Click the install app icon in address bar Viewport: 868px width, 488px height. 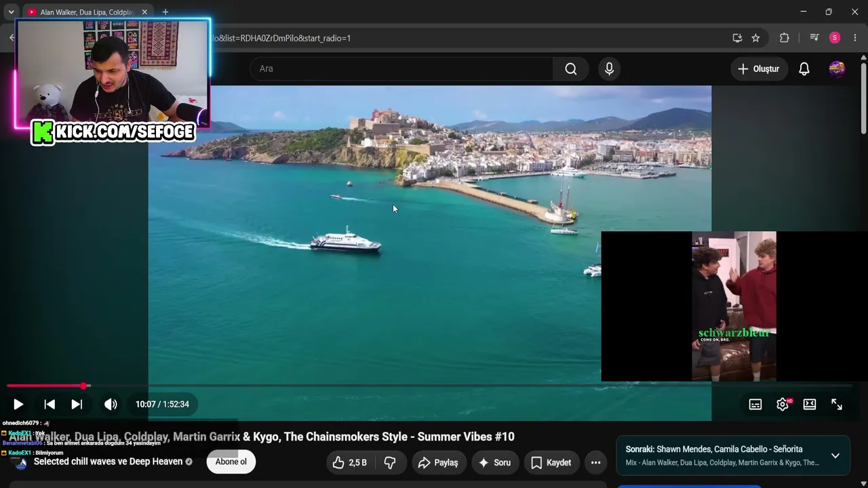click(x=737, y=38)
